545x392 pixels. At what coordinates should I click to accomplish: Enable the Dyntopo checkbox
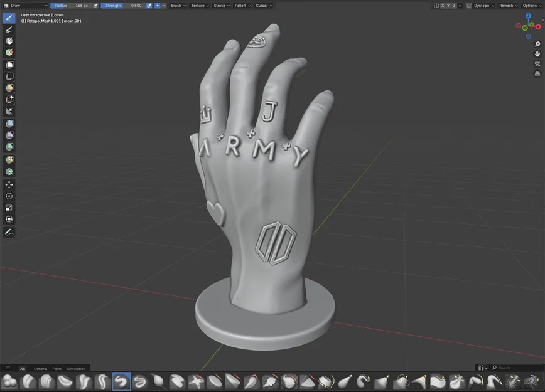468,6
